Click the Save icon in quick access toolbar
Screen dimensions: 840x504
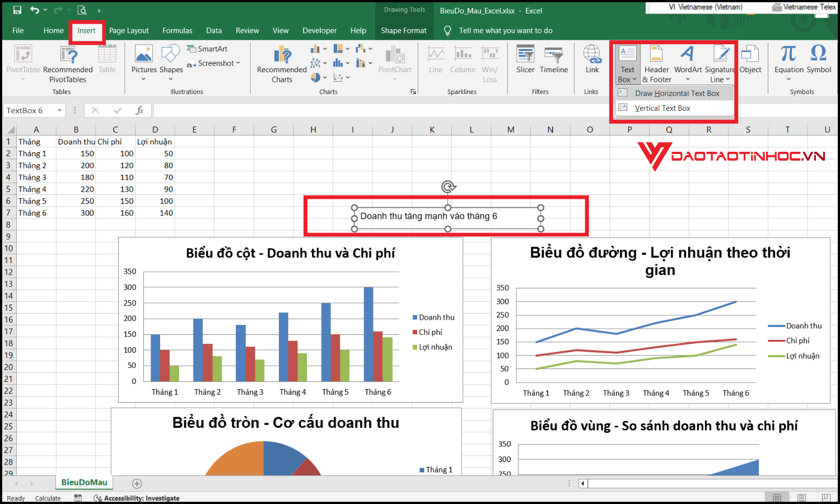click(x=17, y=10)
